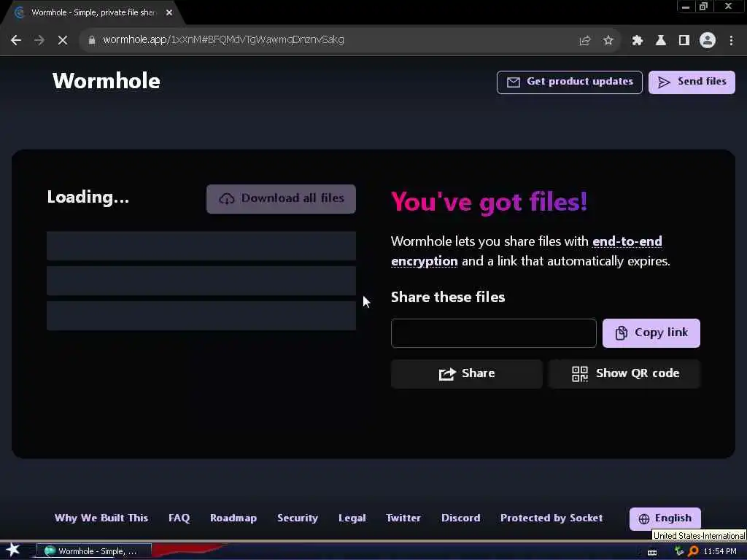Click the Share button
This screenshot has width=747, height=560.
467,374
